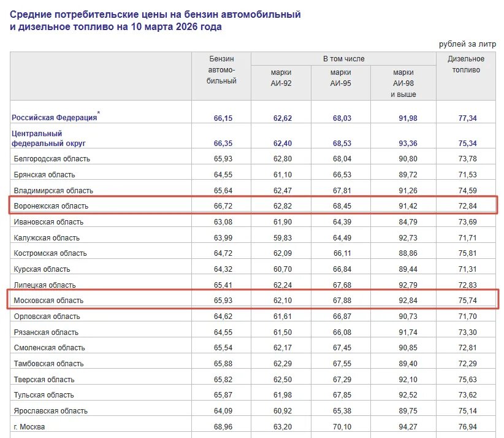Click 'Ярославская область' row name
The height and width of the screenshot is (438, 504).
click(50, 411)
